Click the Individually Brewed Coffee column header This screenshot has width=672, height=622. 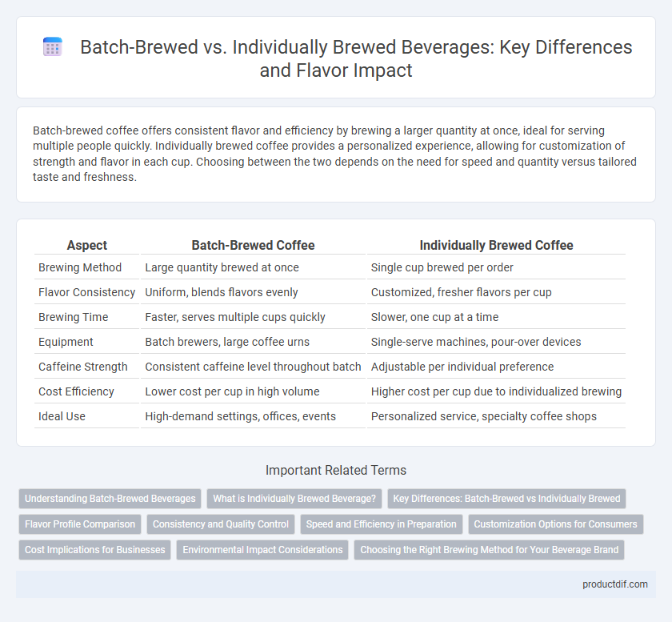496,246
